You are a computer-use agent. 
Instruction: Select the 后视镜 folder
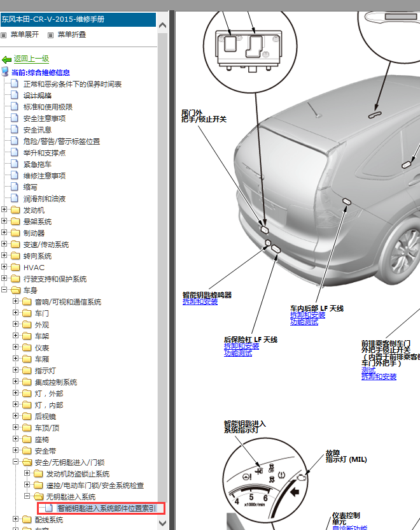45,417
